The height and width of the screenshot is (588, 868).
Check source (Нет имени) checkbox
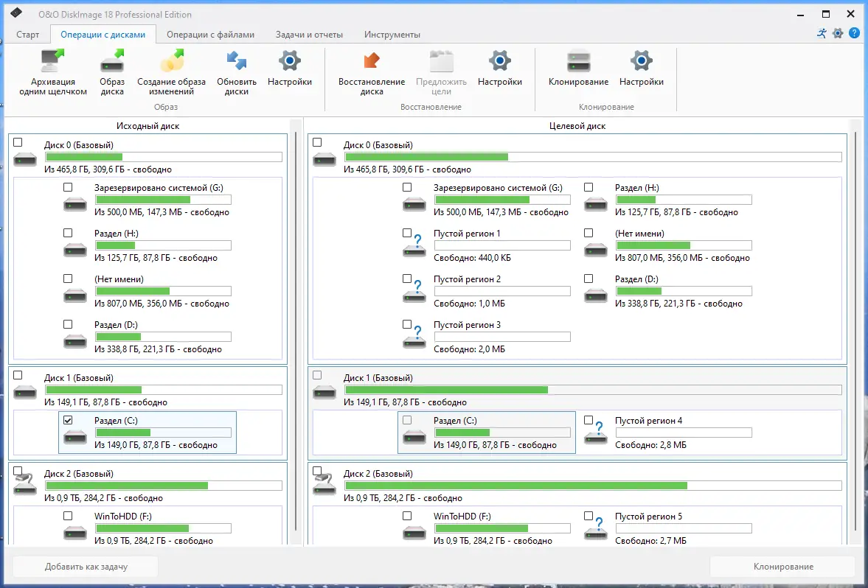[68, 279]
